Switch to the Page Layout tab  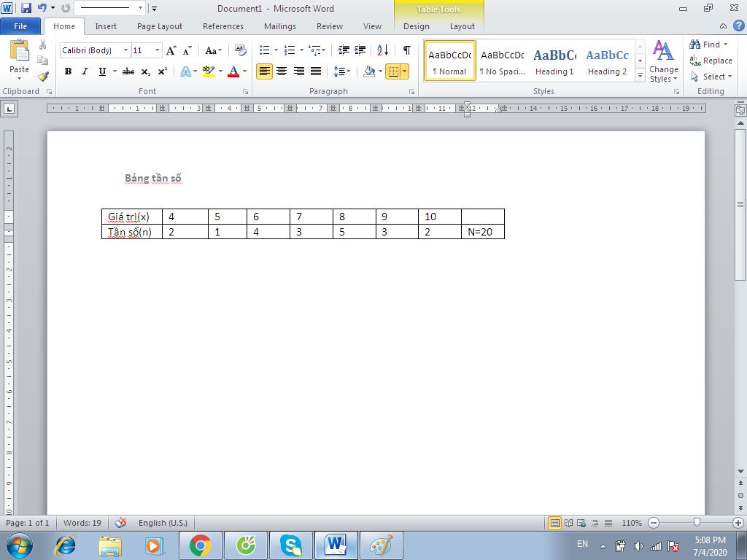click(160, 26)
